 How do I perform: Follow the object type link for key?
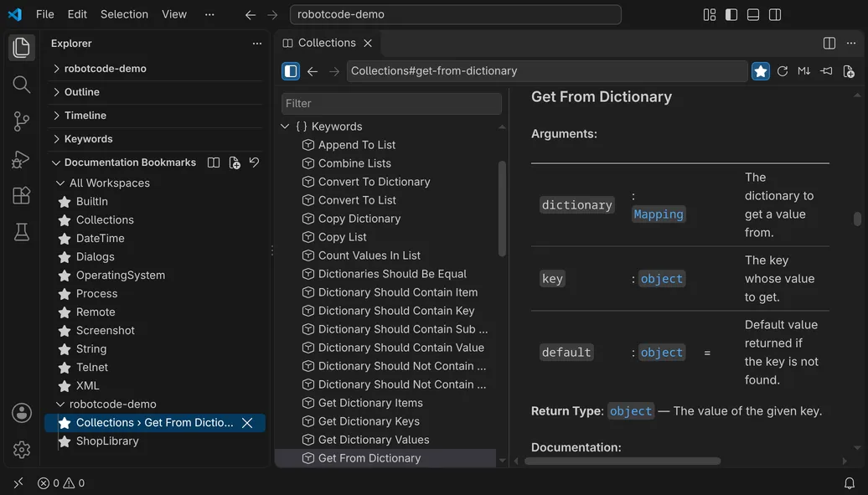662,279
